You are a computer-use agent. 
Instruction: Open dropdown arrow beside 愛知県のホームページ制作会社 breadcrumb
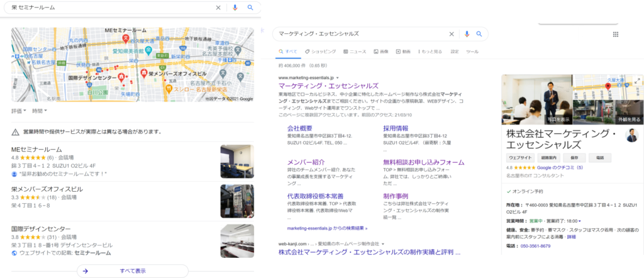382,243
